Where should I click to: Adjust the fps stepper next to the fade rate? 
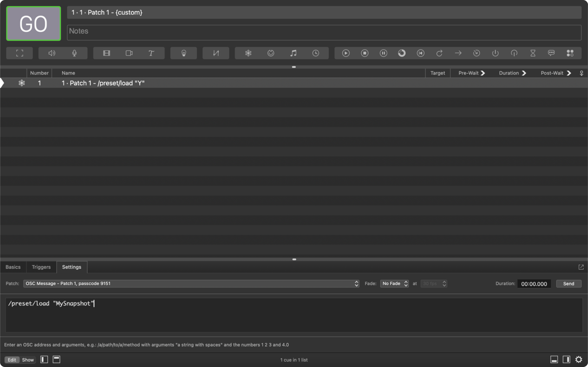[x=444, y=283]
